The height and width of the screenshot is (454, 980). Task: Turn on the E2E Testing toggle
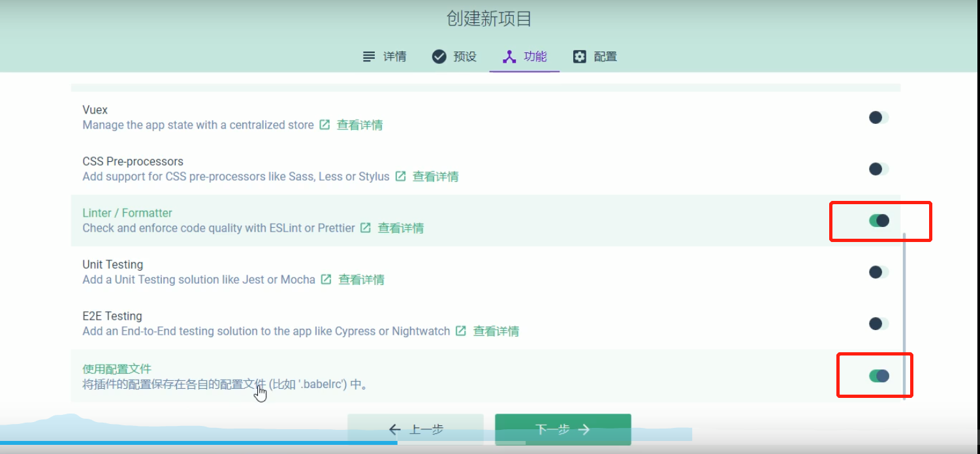(x=879, y=324)
